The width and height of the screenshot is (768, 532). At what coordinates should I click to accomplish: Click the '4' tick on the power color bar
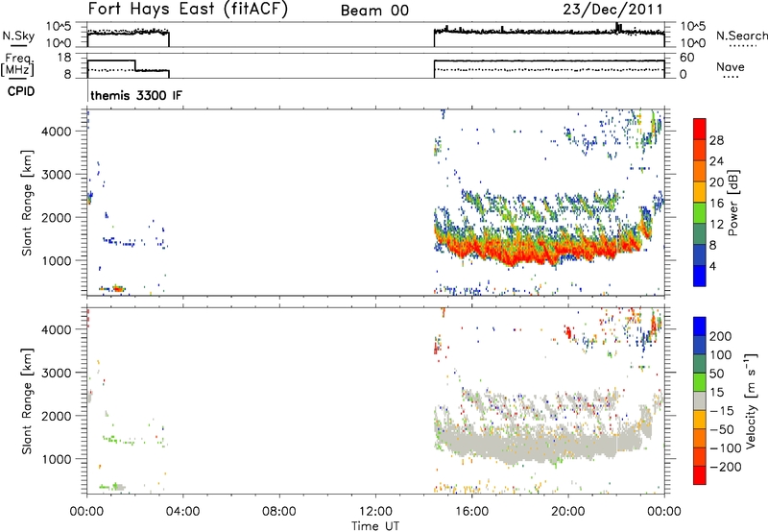coord(712,266)
